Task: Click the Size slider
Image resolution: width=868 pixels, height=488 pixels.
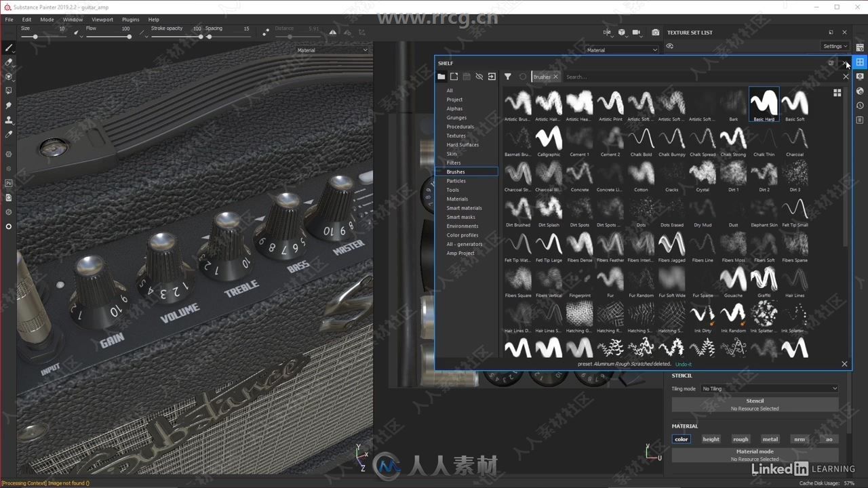Action: click(43, 37)
